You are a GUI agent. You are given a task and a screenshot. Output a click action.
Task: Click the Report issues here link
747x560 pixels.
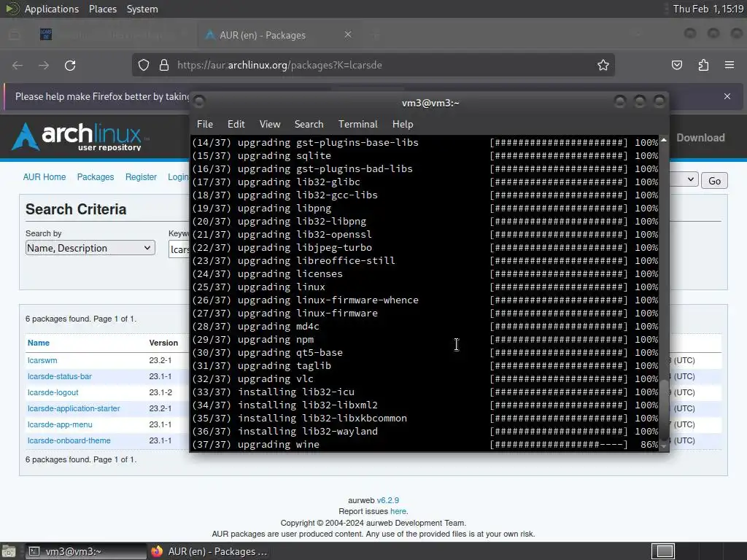(x=398, y=511)
